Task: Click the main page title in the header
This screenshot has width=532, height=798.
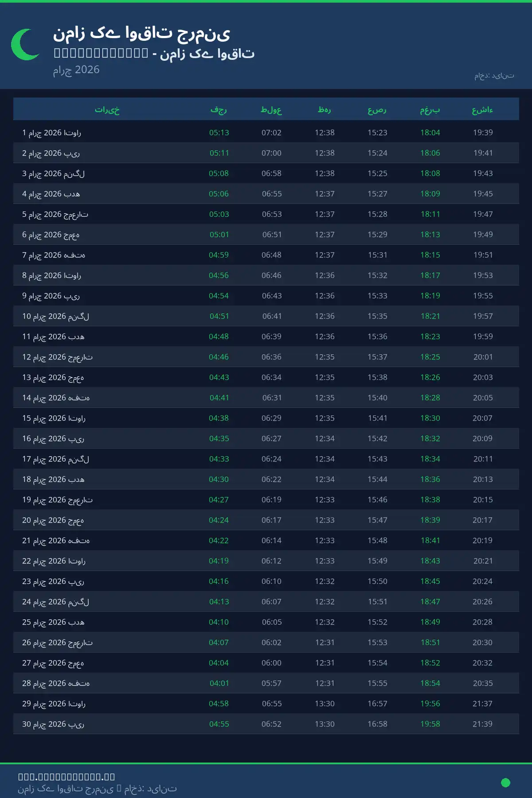Action: (142, 33)
